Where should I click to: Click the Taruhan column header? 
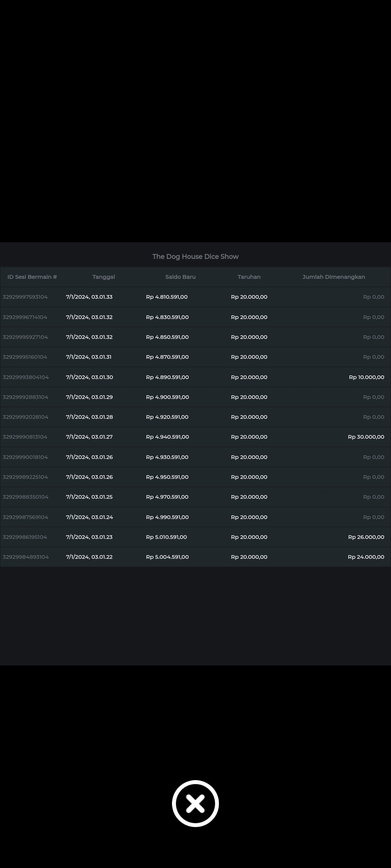pyautogui.click(x=249, y=277)
